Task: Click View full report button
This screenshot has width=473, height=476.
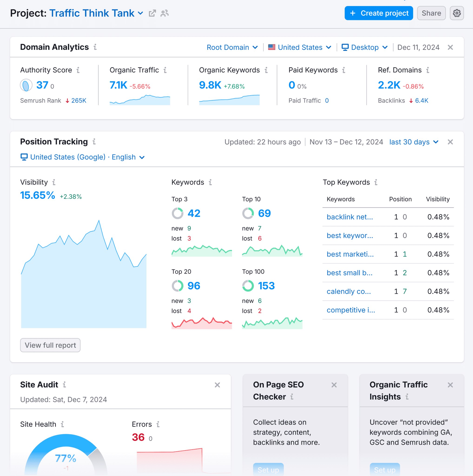Action: (x=50, y=345)
